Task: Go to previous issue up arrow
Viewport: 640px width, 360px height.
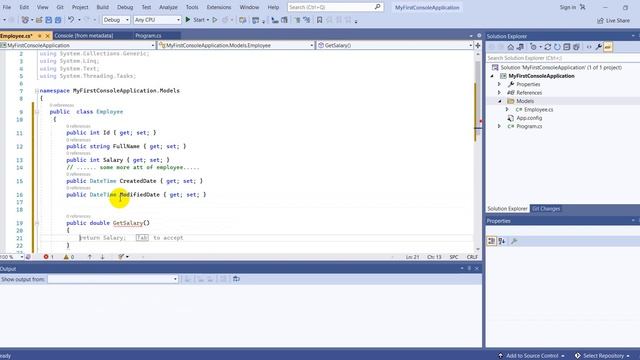Action: (x=90, y=257)
